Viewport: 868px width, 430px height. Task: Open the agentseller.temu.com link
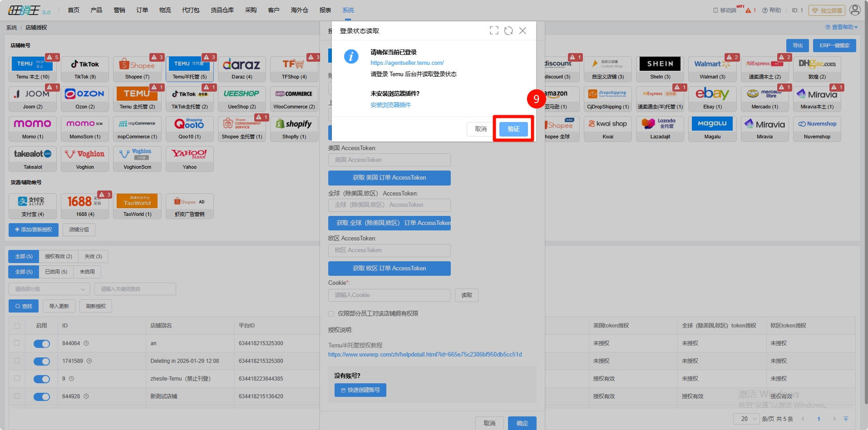(x=407, y=63)
